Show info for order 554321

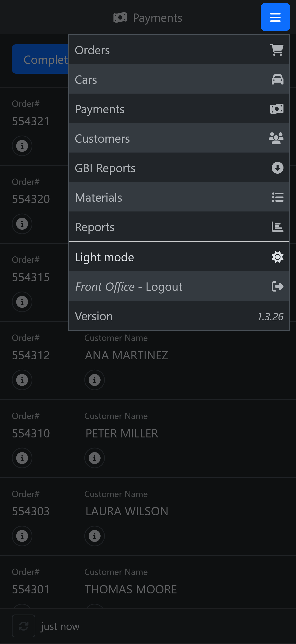tap(22, 146)
